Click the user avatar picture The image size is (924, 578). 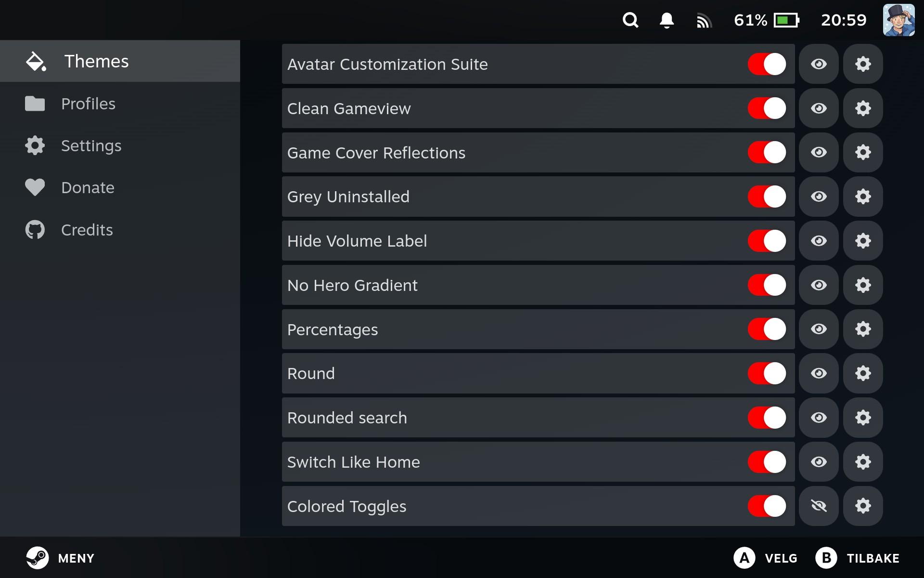[x=898, y=20]
